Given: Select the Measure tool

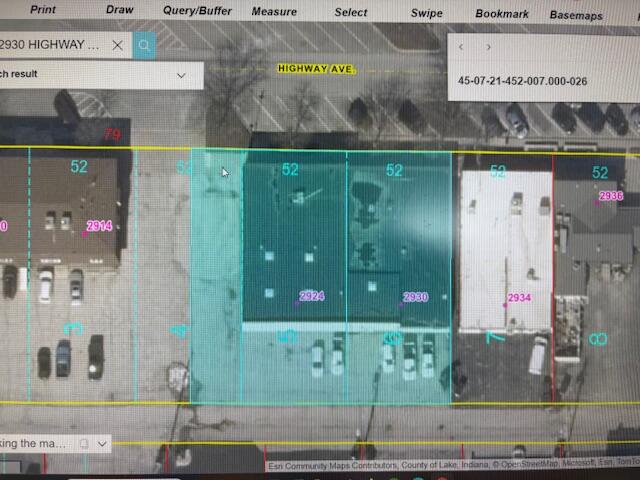Looking at the screenshot, I should 274,12.
